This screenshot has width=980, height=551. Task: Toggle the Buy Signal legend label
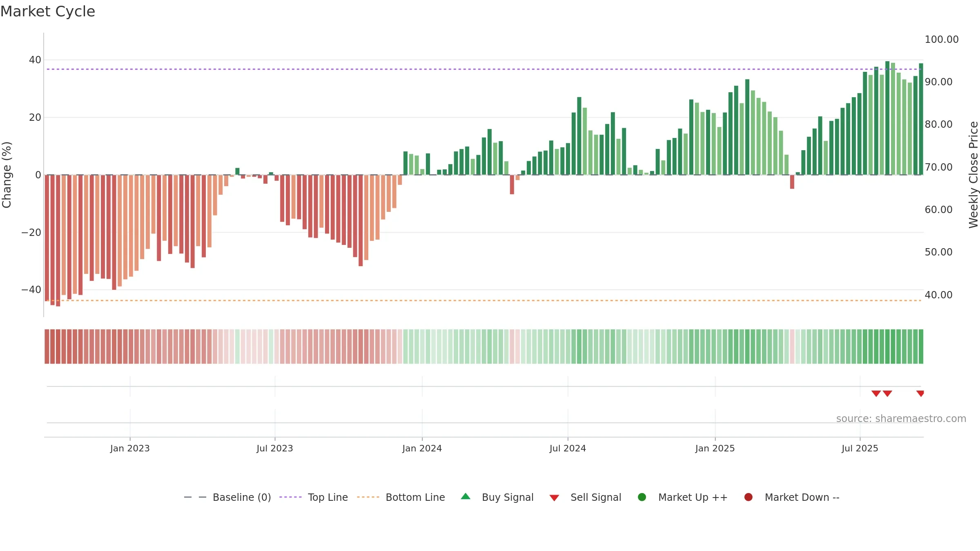(x=508, y=497)
